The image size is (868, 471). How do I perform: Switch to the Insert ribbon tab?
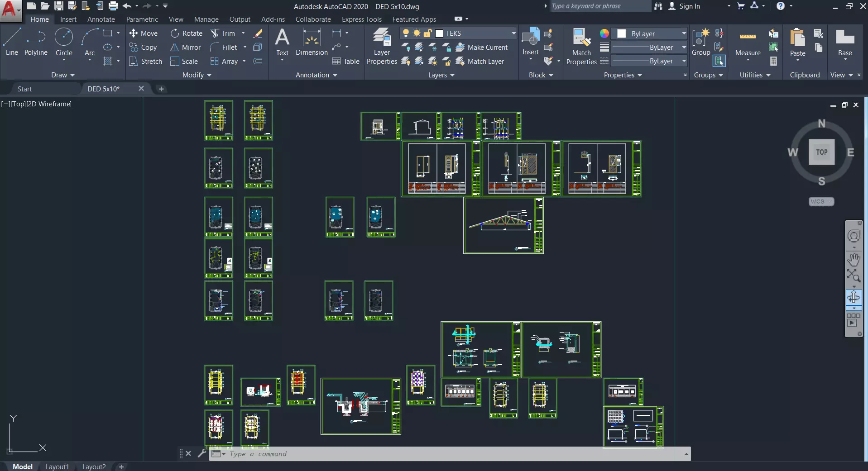[x=68, y=19]
